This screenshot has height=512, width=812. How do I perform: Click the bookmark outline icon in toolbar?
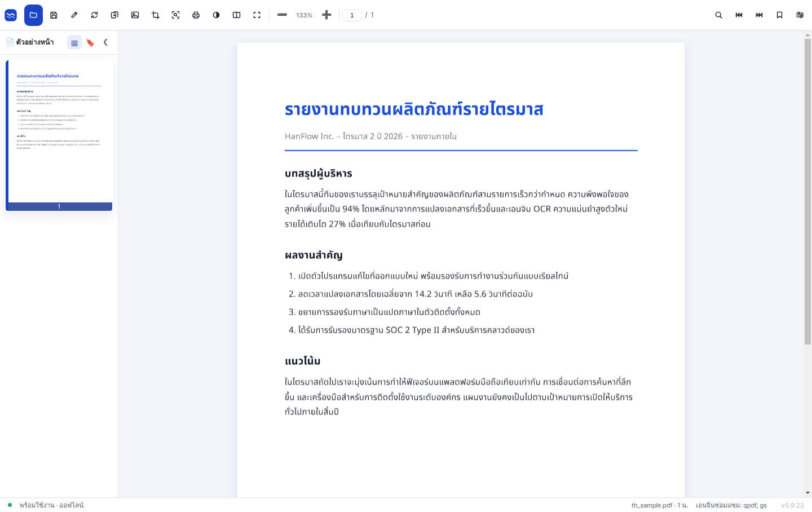click(x=779, y=15)
